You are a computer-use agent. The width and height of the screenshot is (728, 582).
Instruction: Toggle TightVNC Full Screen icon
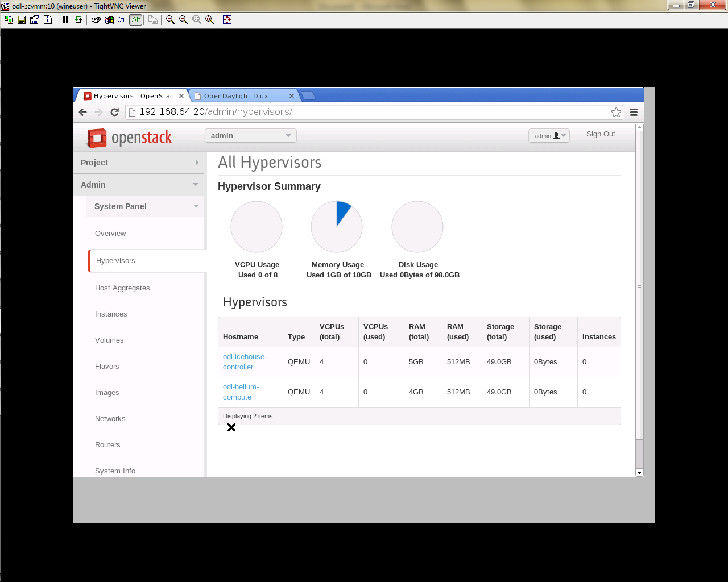tap(227, 19)
